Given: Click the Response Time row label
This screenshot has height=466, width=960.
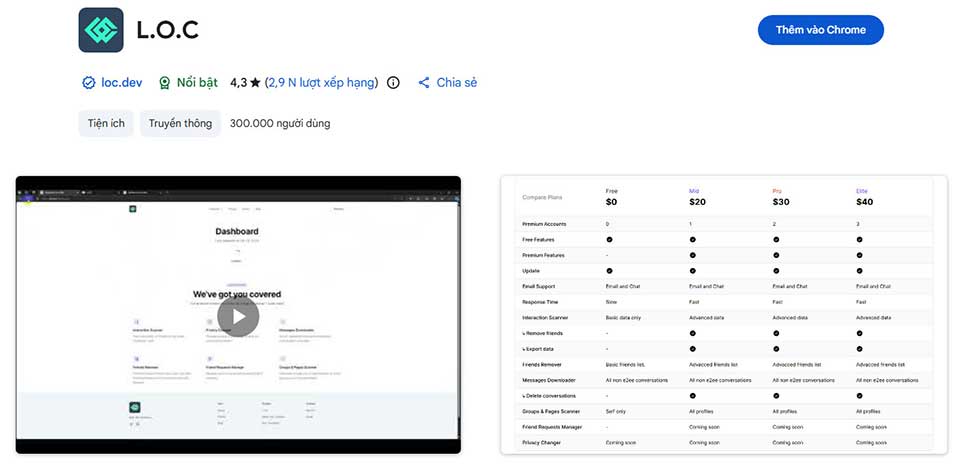Looking at the screenshot, I should point(539,302).
